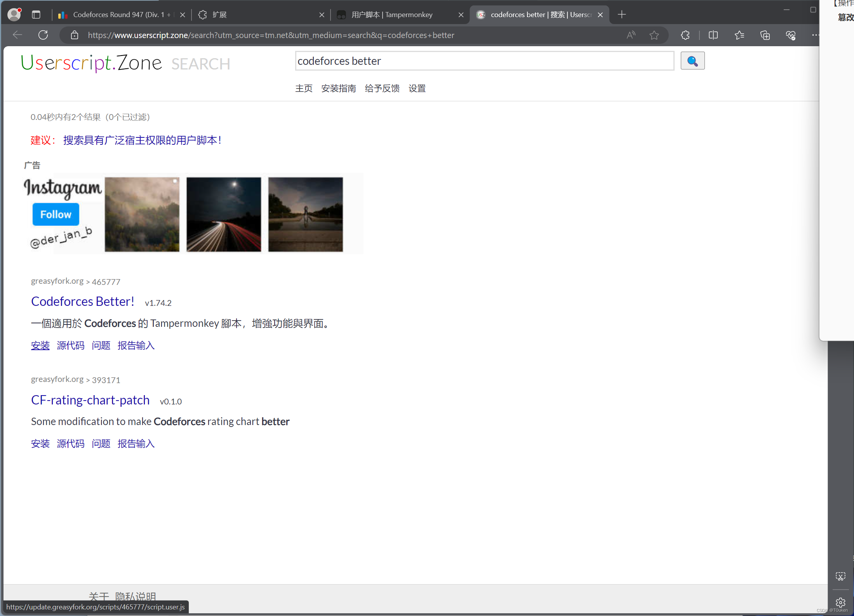
Task: Open favorites list icon
Action: click(x=739, y=35)
